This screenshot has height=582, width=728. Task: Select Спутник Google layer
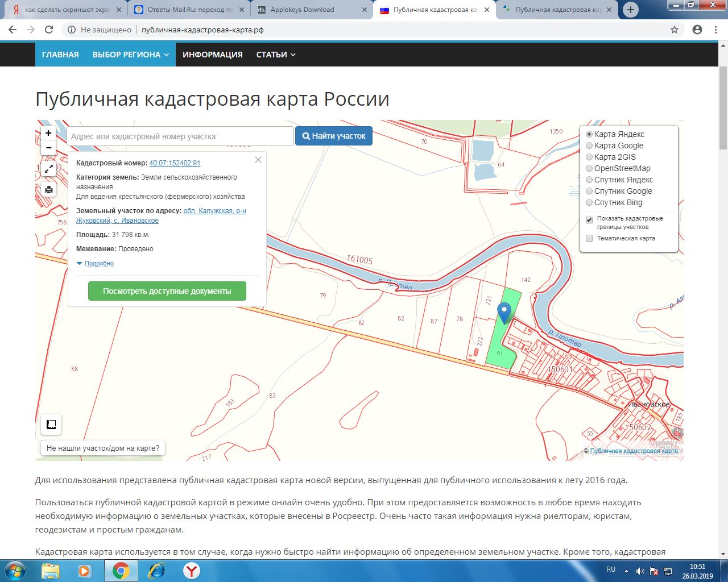pos(619,191)
